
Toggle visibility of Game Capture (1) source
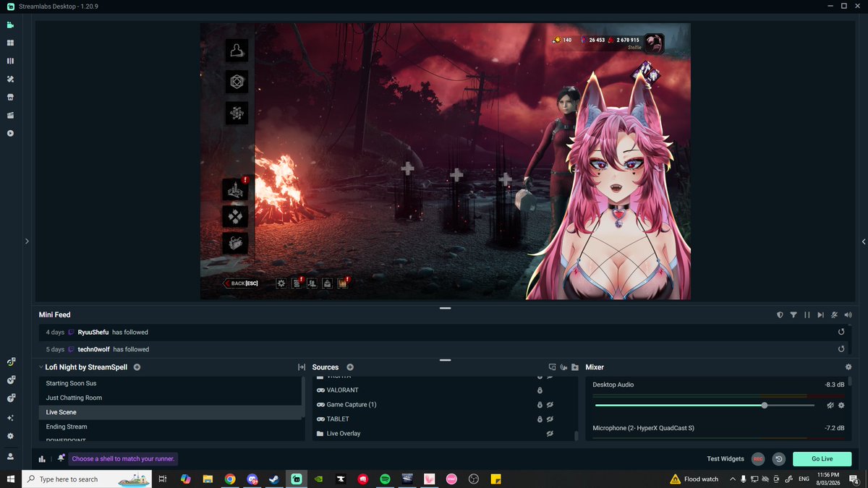click(x=550, y=405)
